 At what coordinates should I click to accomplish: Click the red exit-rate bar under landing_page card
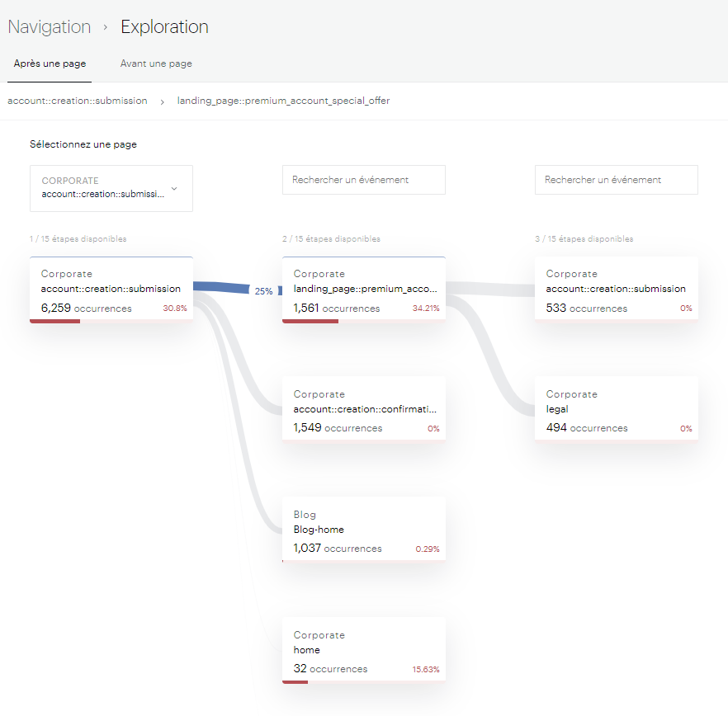(310, 322)
